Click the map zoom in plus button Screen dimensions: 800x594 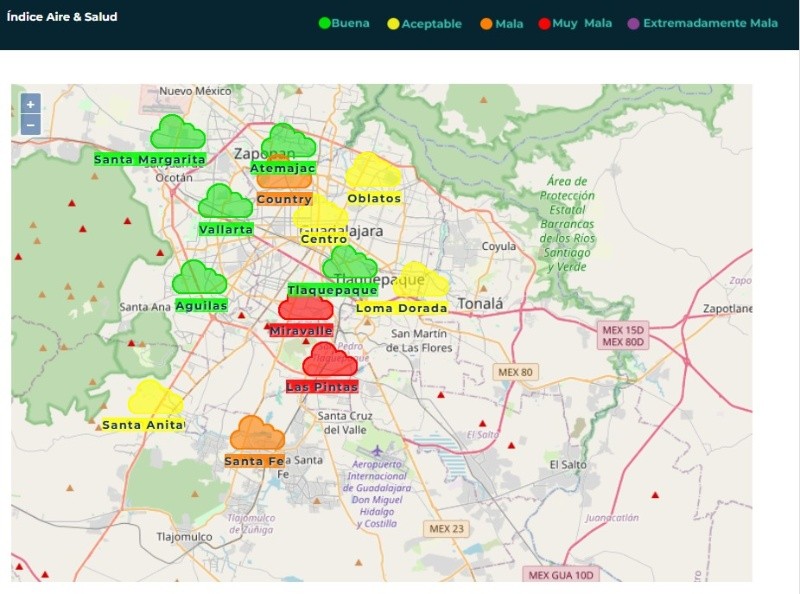coord(30,104)
